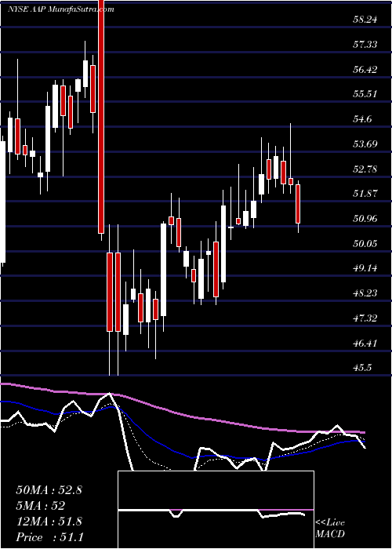Click the 49.14 price axis label
This screenshot has height=549, width=392.
coord(365,268)
